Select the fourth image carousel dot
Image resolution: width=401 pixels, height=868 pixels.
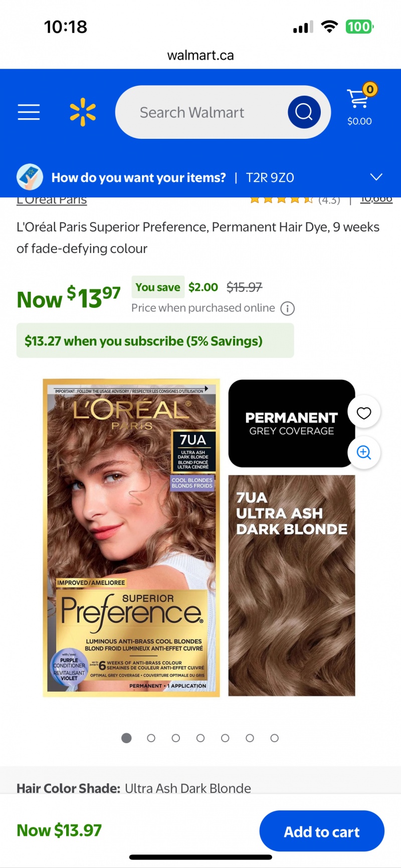pos(200,738)
